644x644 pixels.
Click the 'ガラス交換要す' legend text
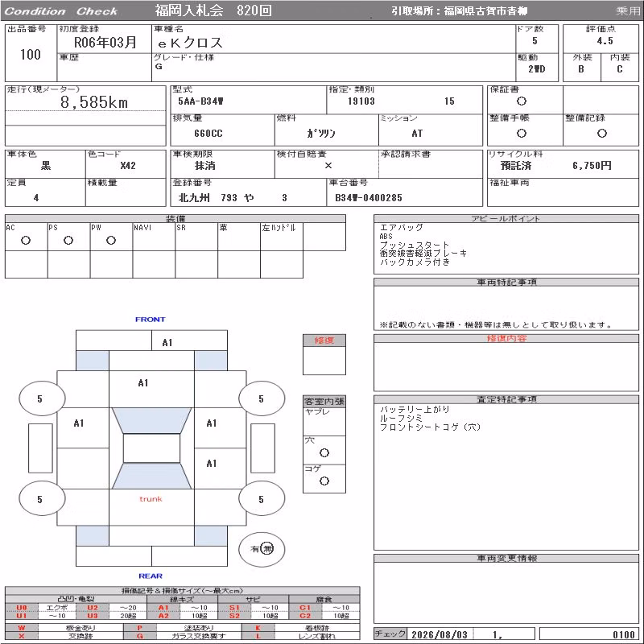(x=199, y=636)
